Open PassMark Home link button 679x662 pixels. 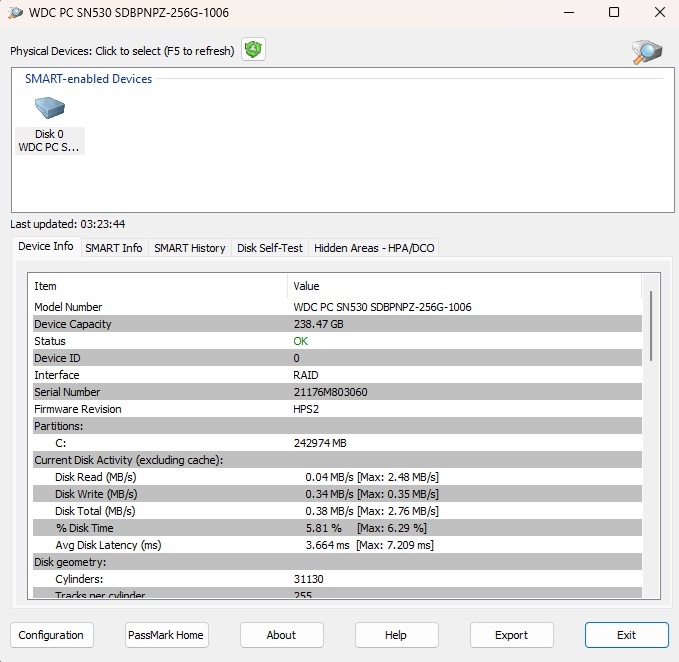pyautogui.click(x=165, y=635)
